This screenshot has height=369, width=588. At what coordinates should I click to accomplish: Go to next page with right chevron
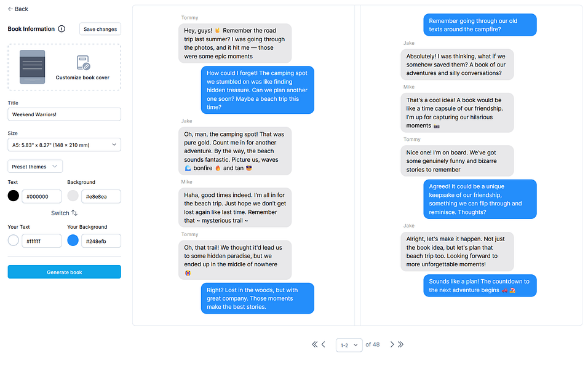pyautogui.click(x=392, y=344)
